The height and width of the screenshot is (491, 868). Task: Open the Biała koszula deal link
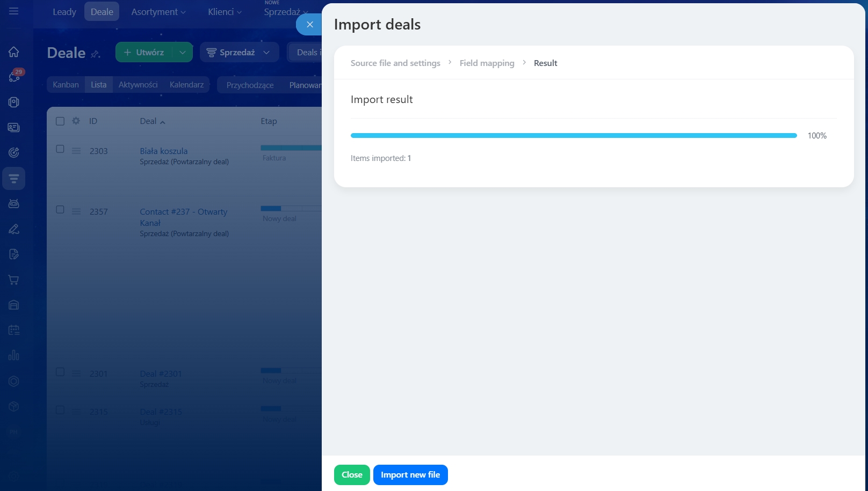163,151
